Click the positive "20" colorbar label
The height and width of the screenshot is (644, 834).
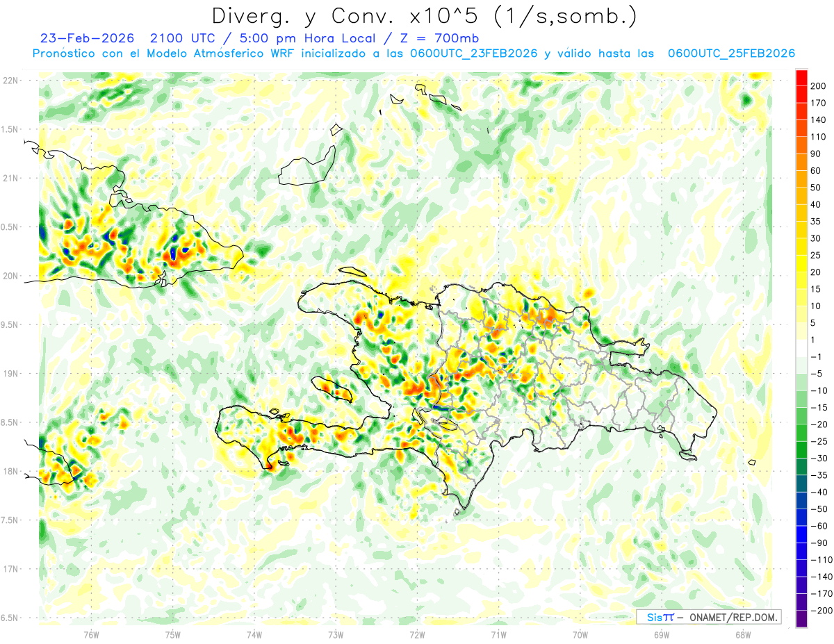(817, 272)
